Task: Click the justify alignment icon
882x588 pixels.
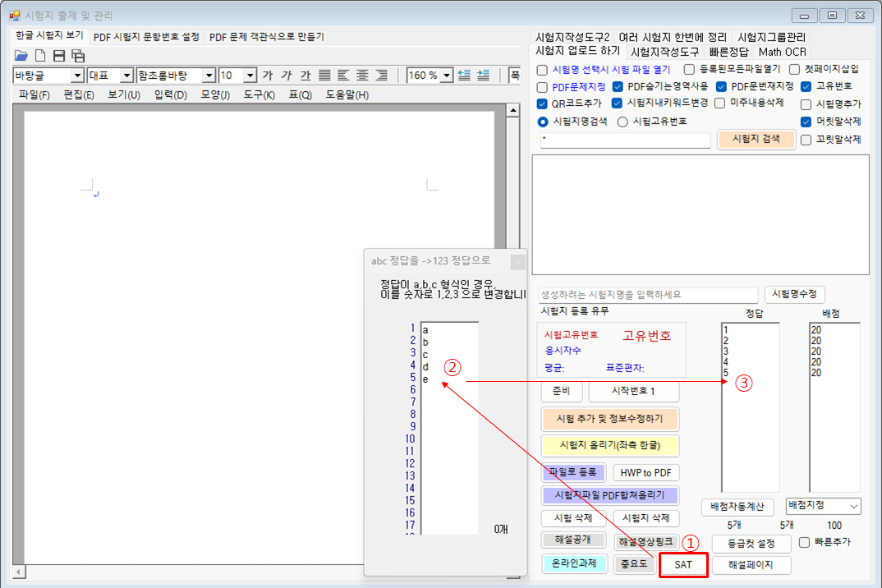Action: 324,76
